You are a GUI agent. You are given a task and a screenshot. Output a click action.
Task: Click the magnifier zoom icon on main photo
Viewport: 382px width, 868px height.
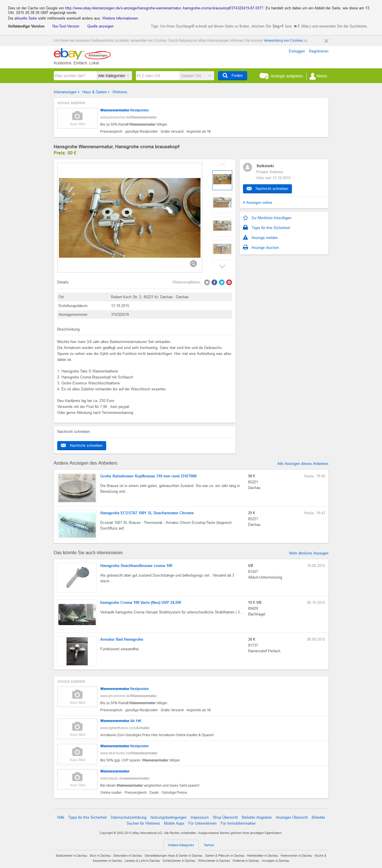point(193,264)
